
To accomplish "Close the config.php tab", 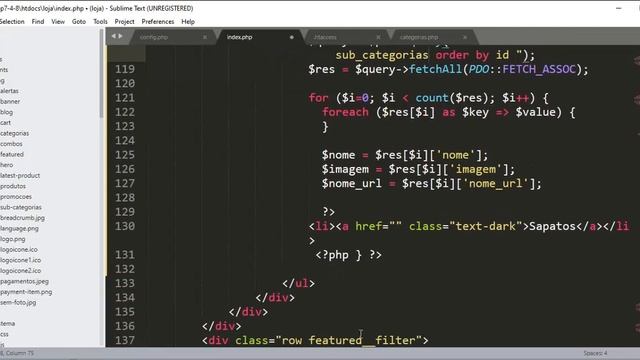I will tap(205, 37).
